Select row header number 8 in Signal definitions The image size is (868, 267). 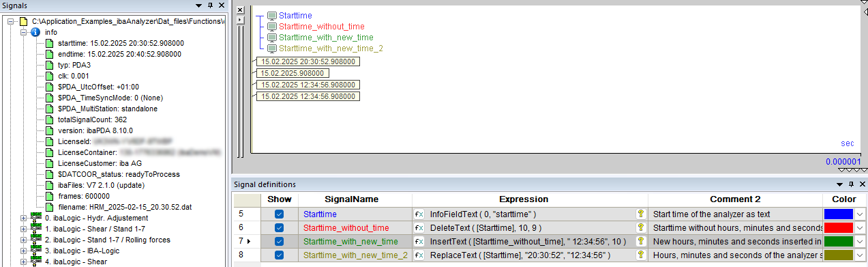(x=247, y=255)
